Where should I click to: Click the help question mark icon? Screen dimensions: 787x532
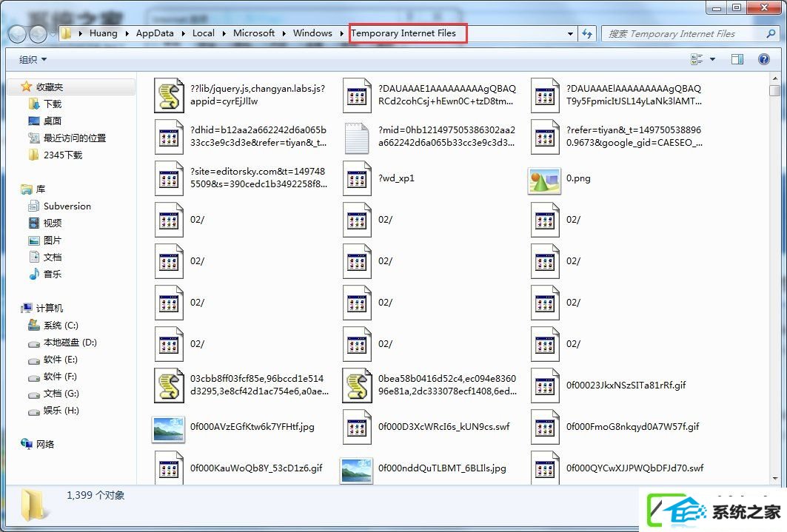click(x=763, y=59)
